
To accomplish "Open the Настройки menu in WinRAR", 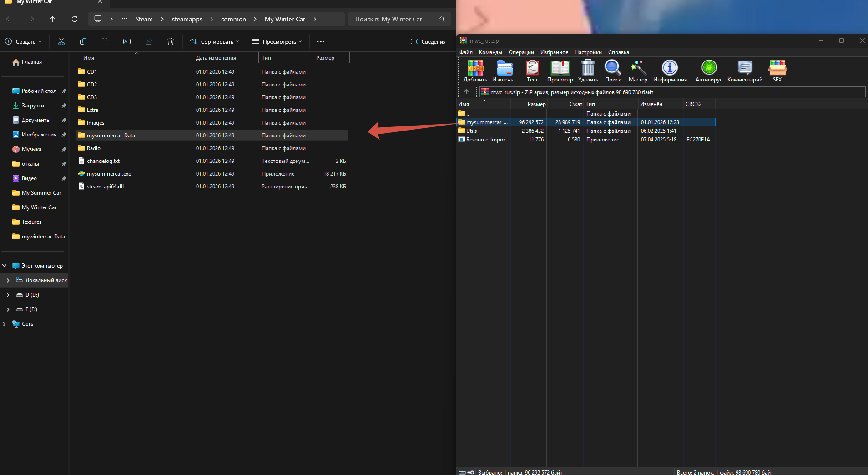I will click(x=588, y=52).
